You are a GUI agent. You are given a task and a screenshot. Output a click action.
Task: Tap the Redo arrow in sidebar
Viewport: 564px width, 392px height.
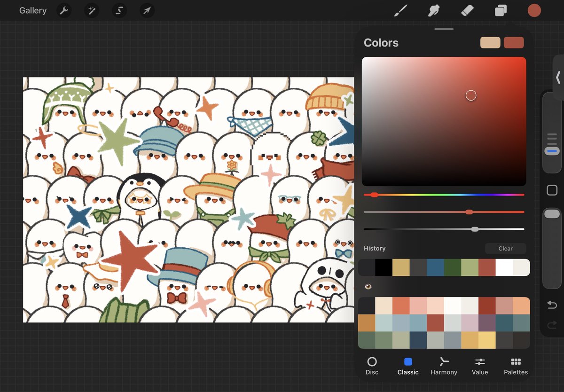[x=552, y=324]
